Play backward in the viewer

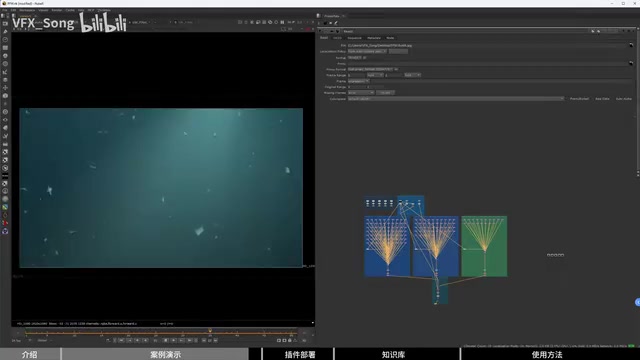[145, 340]
